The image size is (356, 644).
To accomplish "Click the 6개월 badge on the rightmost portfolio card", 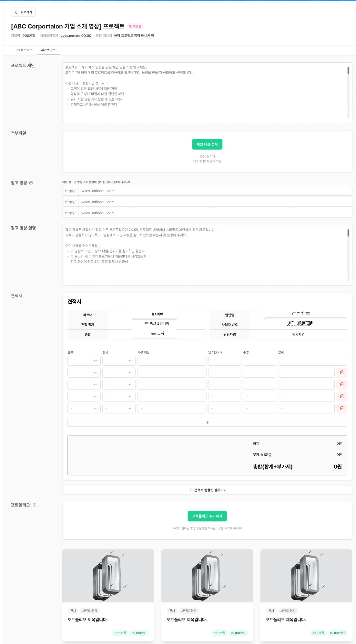I will click(318, 633).
